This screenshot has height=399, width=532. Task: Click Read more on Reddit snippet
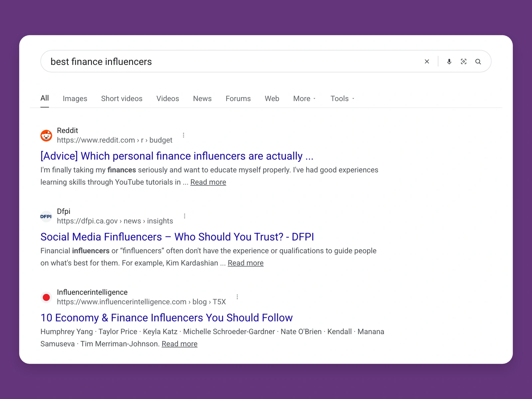pos(208,182)
